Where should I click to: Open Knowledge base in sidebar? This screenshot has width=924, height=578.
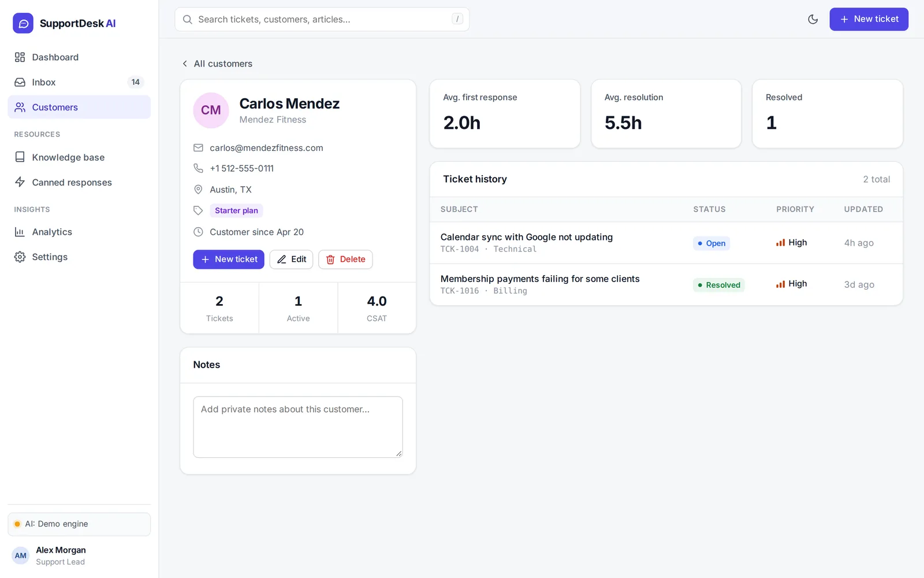point(79,157)
